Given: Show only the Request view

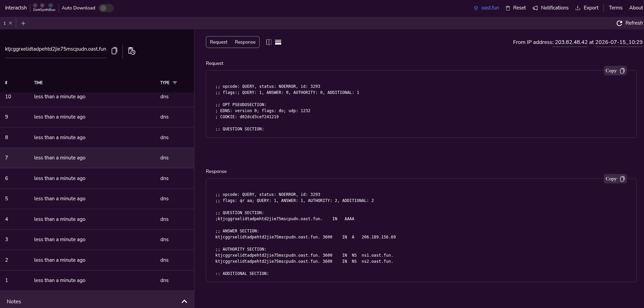Looking at the screenshot, I should [x=219, y=42].
